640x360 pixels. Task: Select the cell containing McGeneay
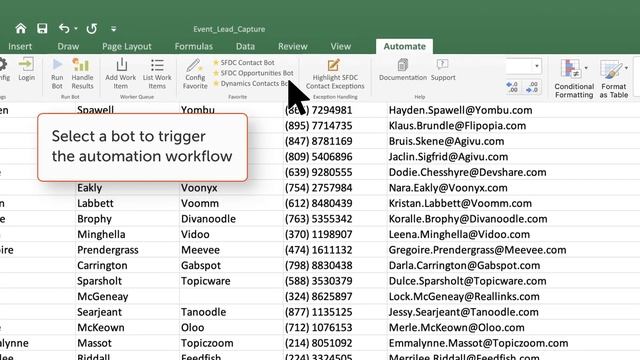[x=102, y=296]
